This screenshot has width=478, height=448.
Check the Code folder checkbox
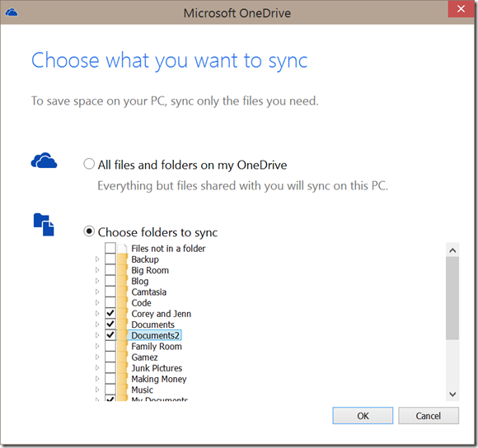click(110, 302)
